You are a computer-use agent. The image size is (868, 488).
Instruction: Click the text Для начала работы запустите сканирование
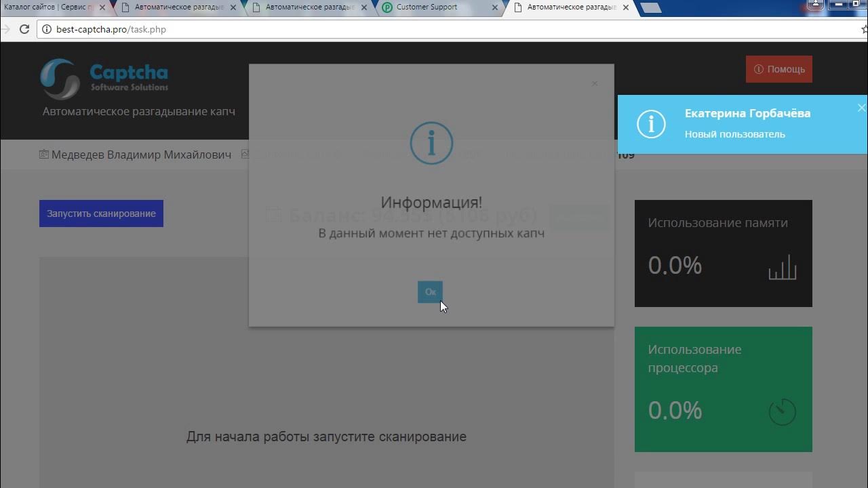[x=326, y=436]
